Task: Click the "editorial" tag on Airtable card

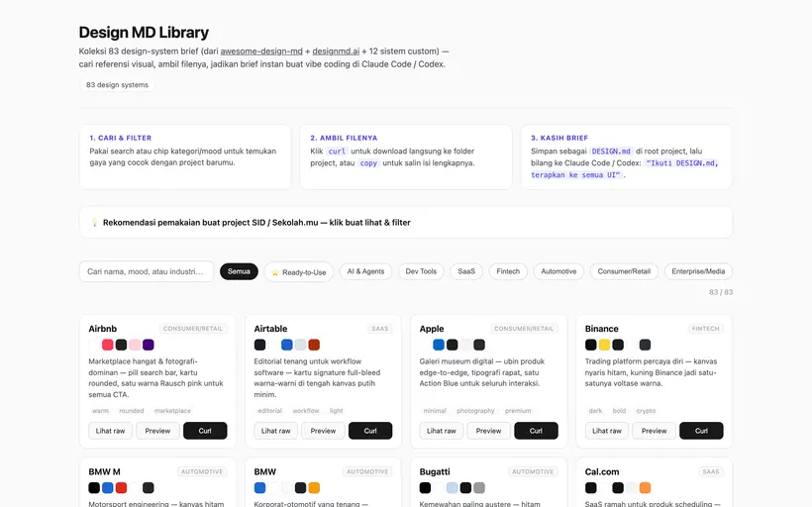Action: point(269,411)
